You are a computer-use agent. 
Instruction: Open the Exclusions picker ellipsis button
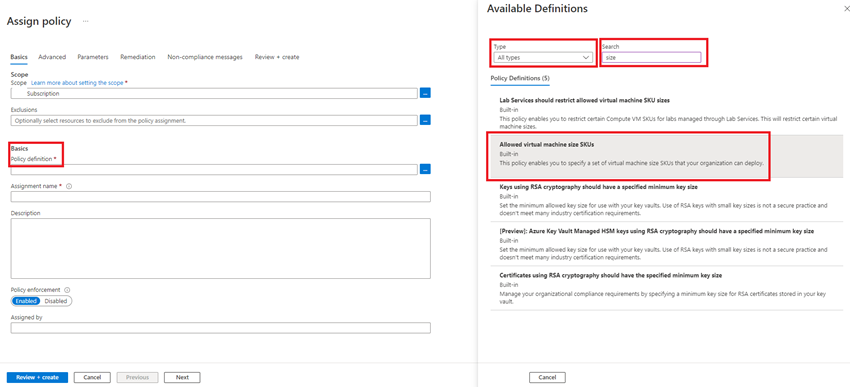point(425,120)
